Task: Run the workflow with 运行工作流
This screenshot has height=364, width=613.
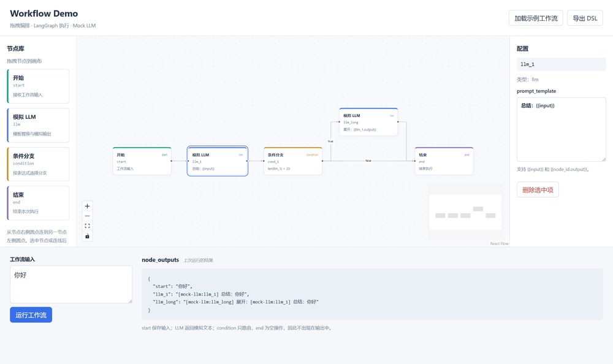Action: pos(31,315)
